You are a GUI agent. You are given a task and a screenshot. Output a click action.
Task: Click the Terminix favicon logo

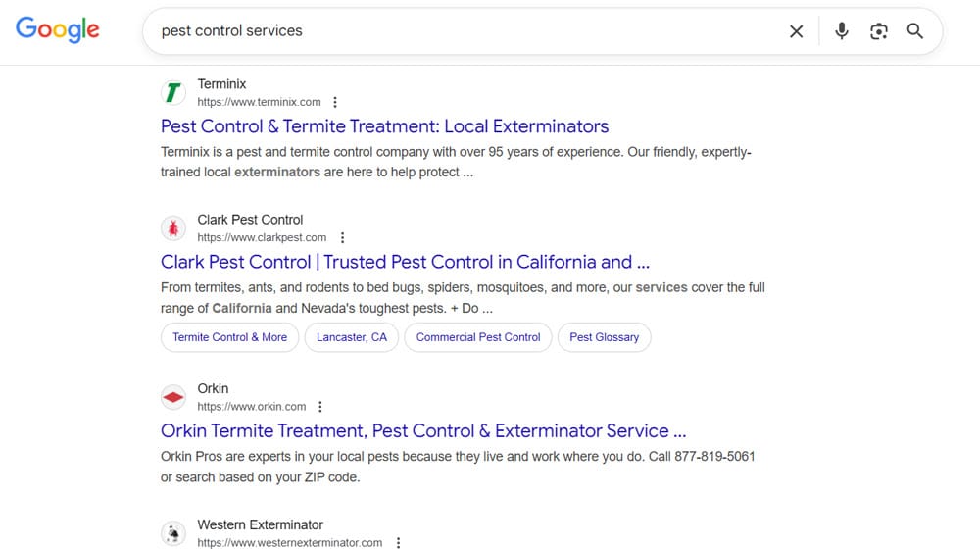tap(173, 93)
